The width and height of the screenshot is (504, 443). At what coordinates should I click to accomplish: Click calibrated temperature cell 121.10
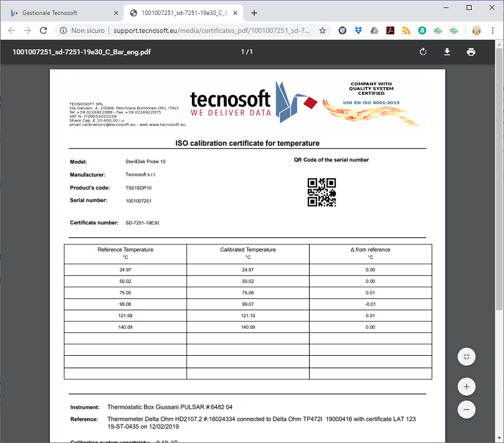(248, 316)
